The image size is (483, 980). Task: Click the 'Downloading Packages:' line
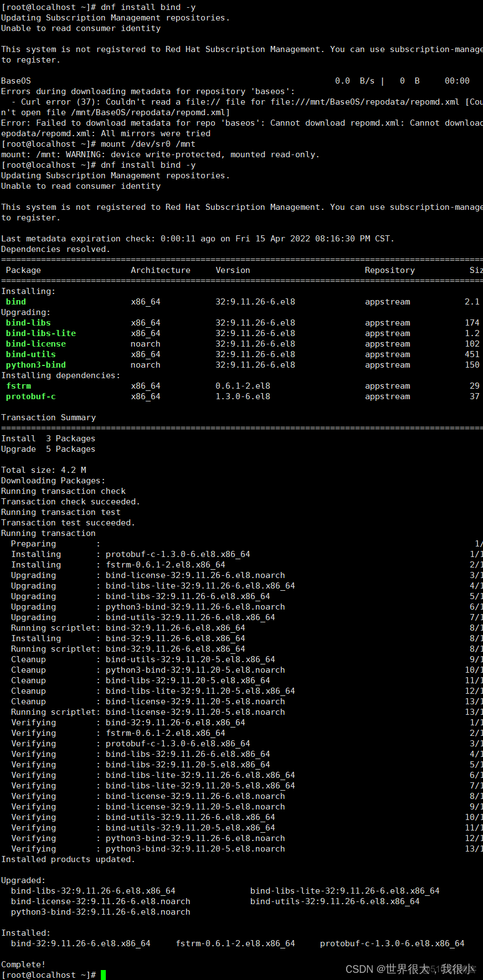pyautogui.click(x=53, y=481)
